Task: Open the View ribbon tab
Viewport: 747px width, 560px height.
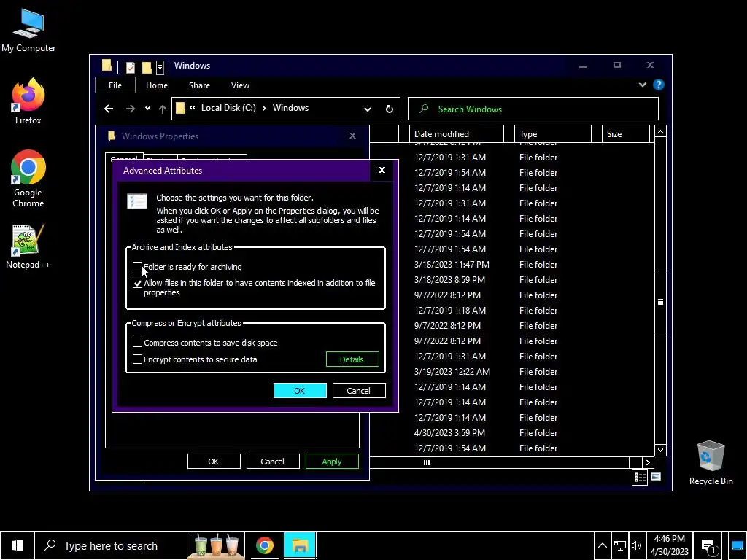Action: click(x=240, y=85)
